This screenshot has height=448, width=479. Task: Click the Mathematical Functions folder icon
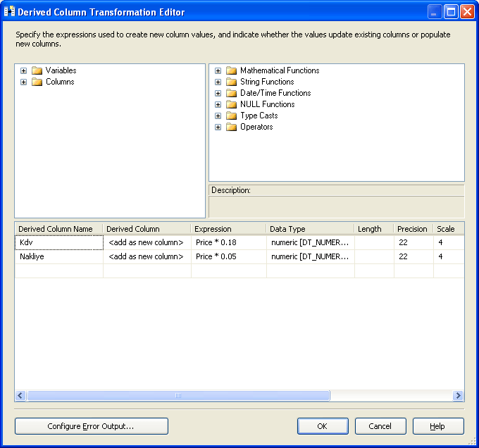tap(231, 71)
